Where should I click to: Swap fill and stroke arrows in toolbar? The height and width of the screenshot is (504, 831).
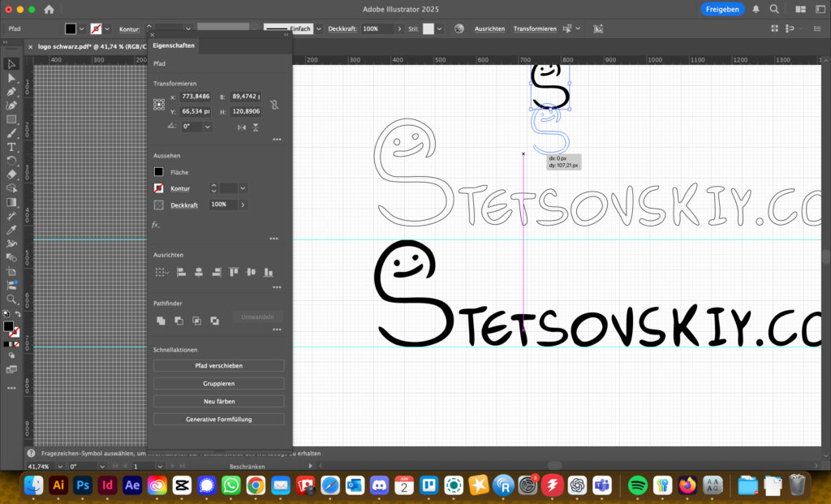18,314
